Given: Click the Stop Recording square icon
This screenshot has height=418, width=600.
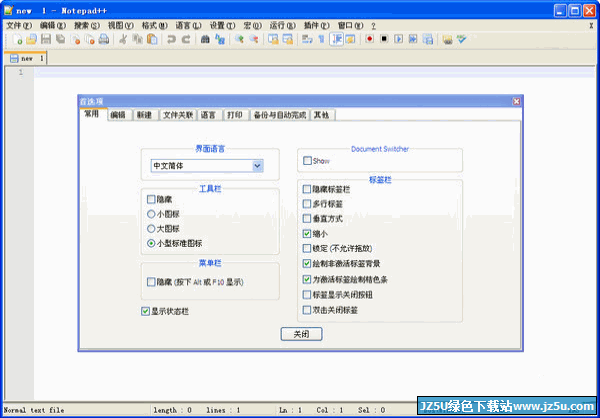Looking at the screenshot, I should (x=384, y=39).
